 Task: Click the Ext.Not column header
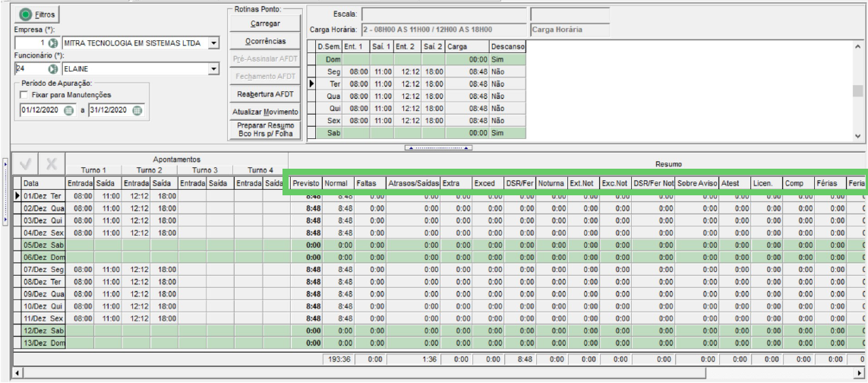[x=584, y=183]
